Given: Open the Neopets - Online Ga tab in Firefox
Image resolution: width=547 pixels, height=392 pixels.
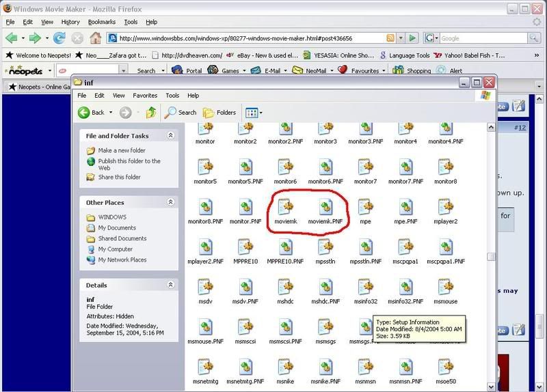Looking at the screenshot, I should [x=39, y=87].
